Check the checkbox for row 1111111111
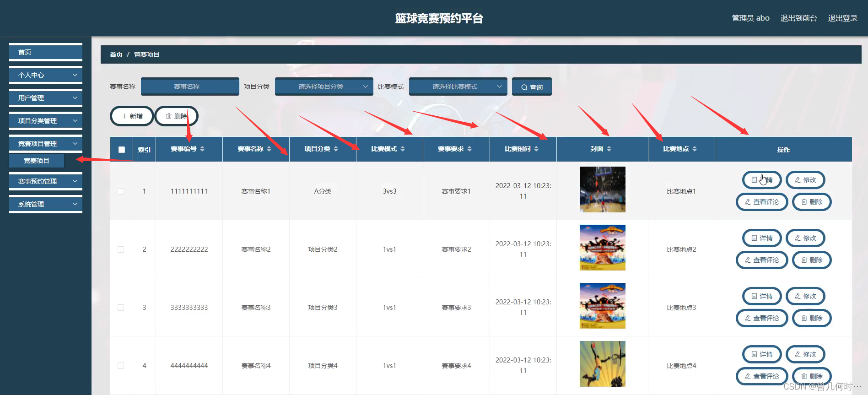The height and width of the screenshot is (395, 868). 121,191
